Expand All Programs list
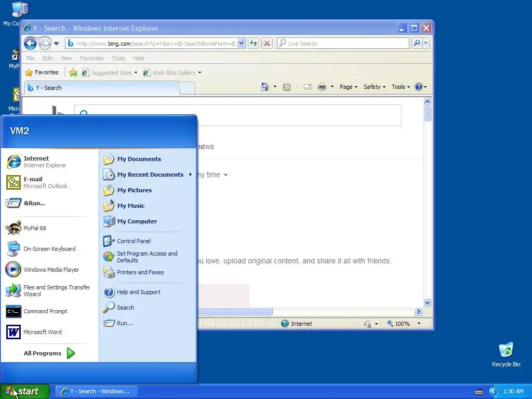The image size is (532, 399). 49,353
